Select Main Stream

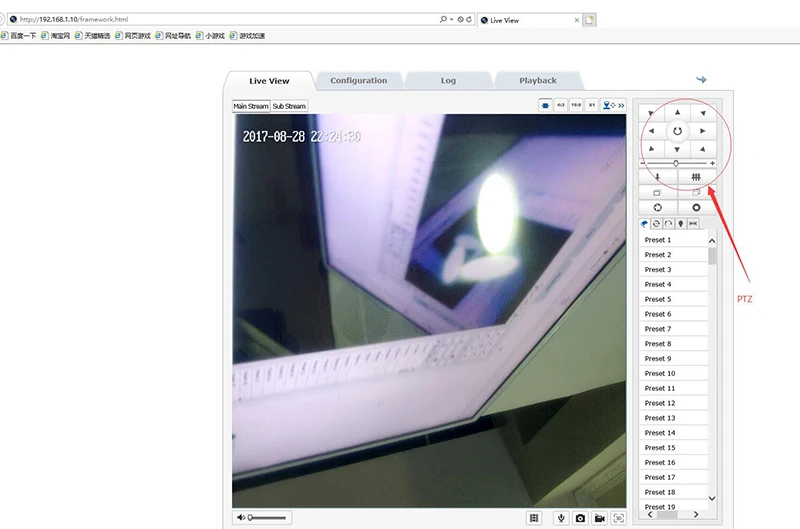tap(251, 106)
